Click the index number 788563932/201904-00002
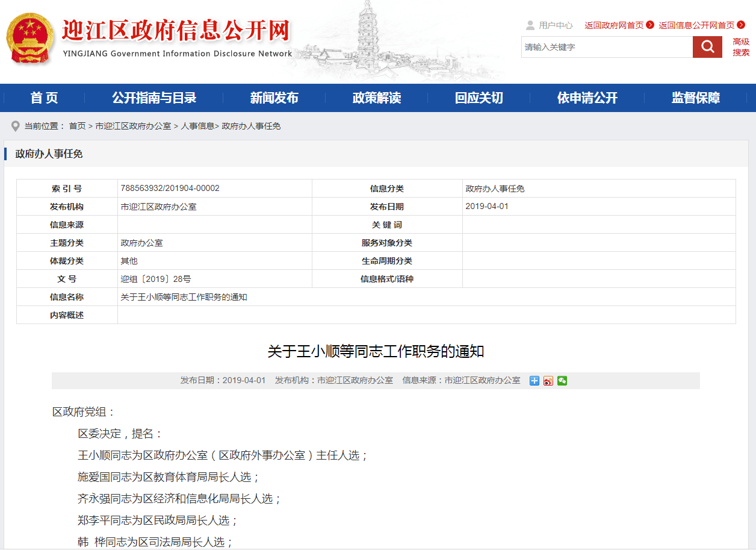Viewport: 756px width, 550px height. (170, 189)
